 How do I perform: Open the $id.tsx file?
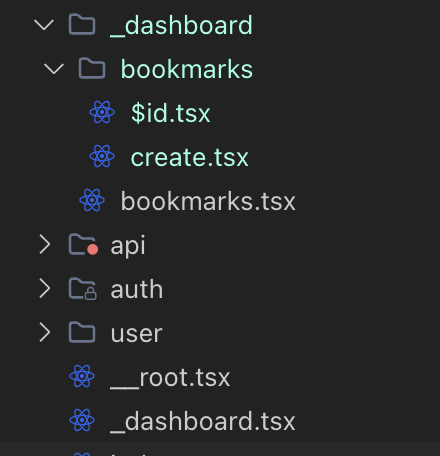[x=171, y=113]
